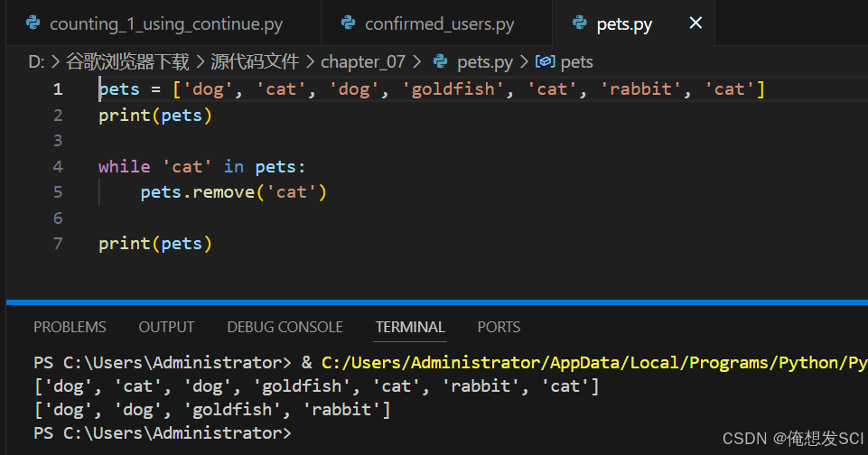Open the PORTS panel tab
The image size is (868, 455).
(499, 327)
